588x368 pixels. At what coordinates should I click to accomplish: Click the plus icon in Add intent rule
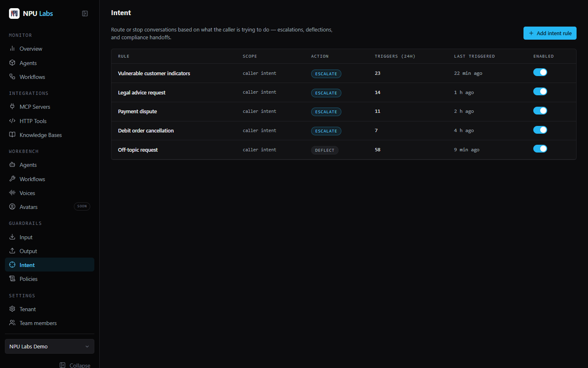[x=531, y=33]
